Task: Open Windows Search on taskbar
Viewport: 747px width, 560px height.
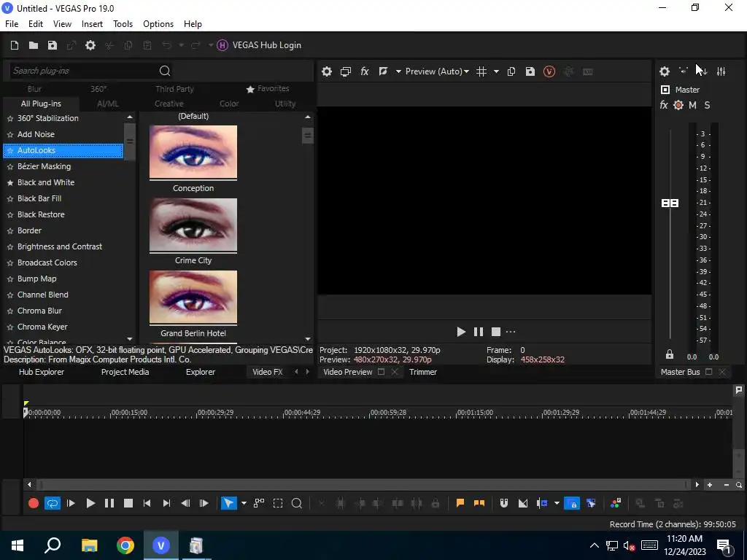Action: click(53, 545)
